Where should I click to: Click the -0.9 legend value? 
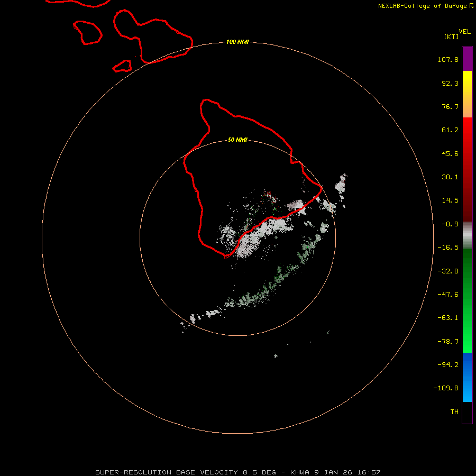coord(450,224)
